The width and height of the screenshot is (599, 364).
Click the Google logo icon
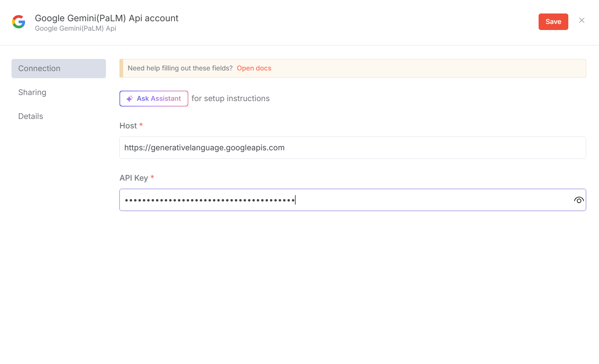[19, 22]
